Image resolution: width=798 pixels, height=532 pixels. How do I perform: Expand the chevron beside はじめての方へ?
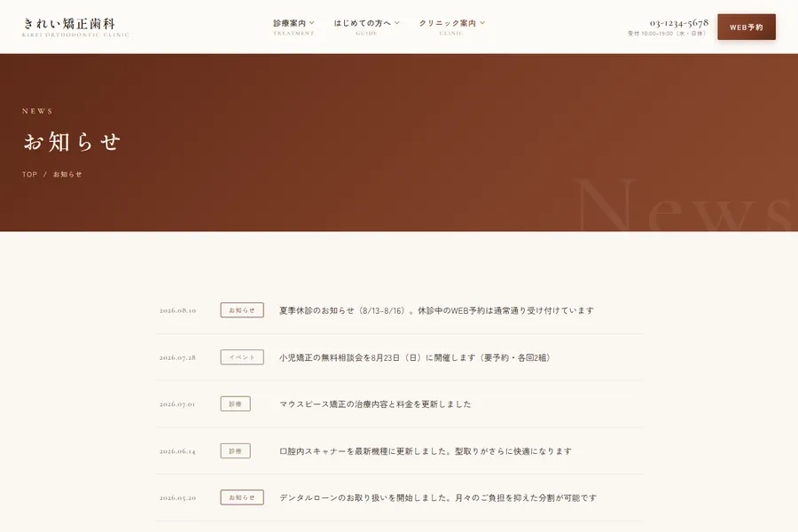[397, 23]
